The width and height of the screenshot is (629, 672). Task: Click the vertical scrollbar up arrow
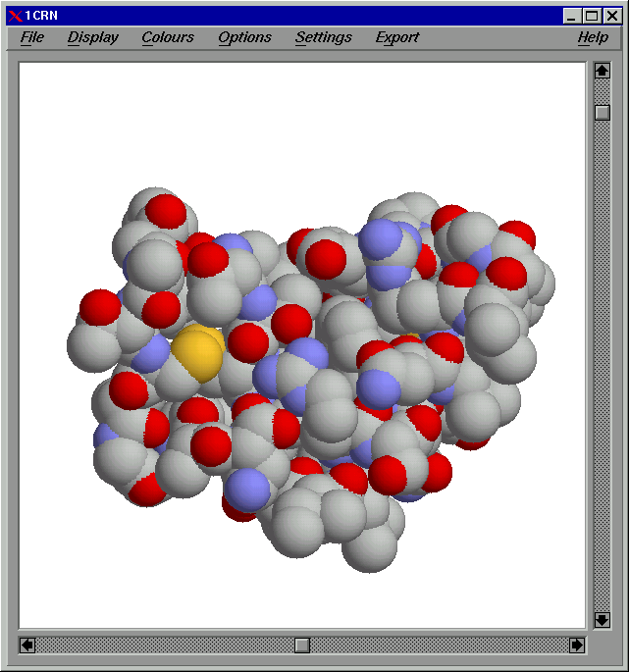pyautogui.click(x=602, y=71)
